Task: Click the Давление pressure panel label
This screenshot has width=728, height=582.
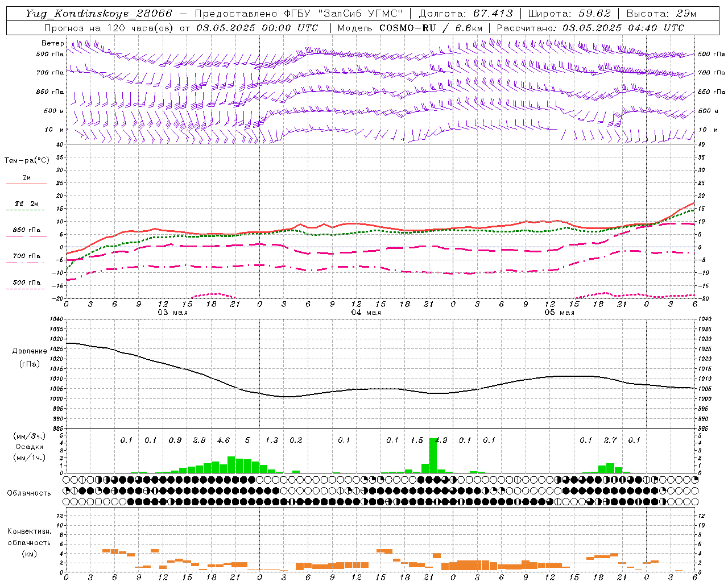Action: [30, 351]
